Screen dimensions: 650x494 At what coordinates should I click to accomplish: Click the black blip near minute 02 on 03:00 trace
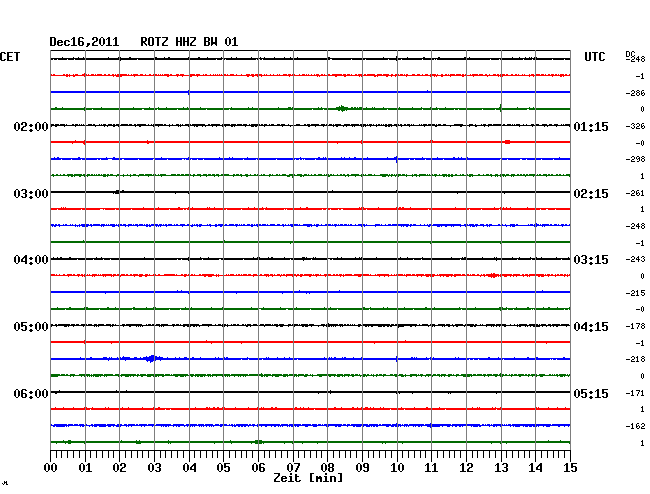coord(118,192)
